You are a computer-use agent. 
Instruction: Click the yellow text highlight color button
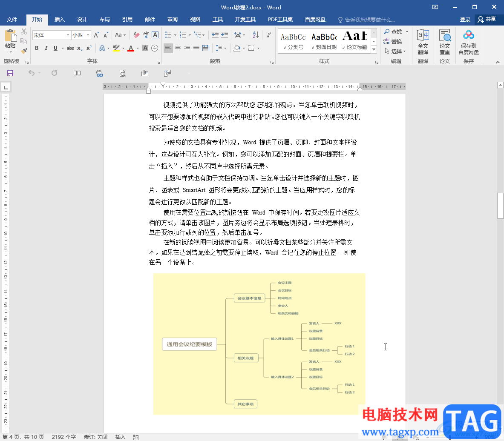pos(116,48)
